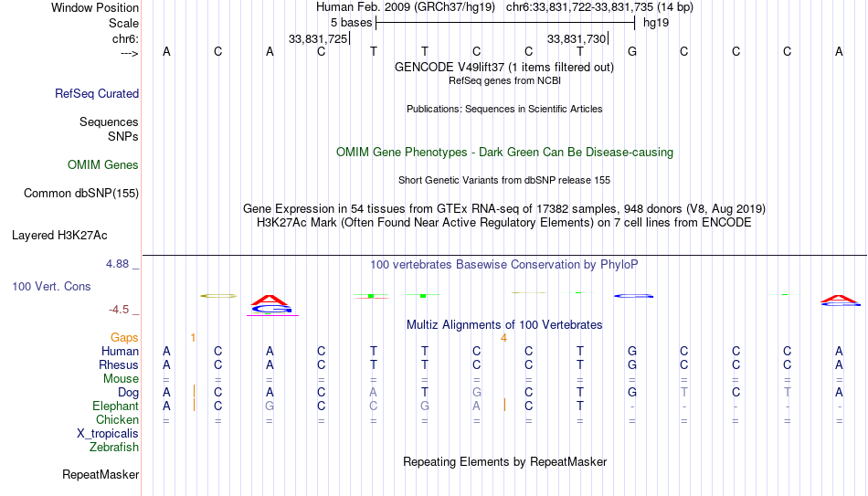Viewport: 868px width, 496px height.
Task: Click the 4.88 PhyloP upper limit value
Action: (x=117, y=264)
